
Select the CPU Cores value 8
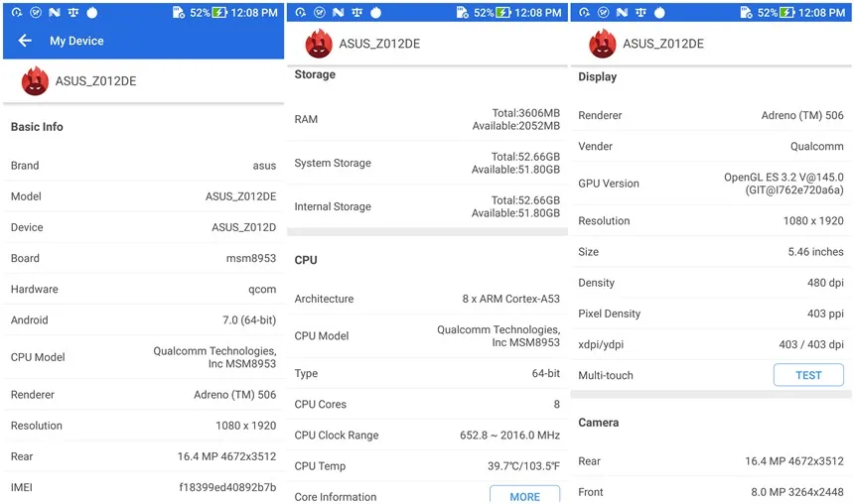coord(557,405)
